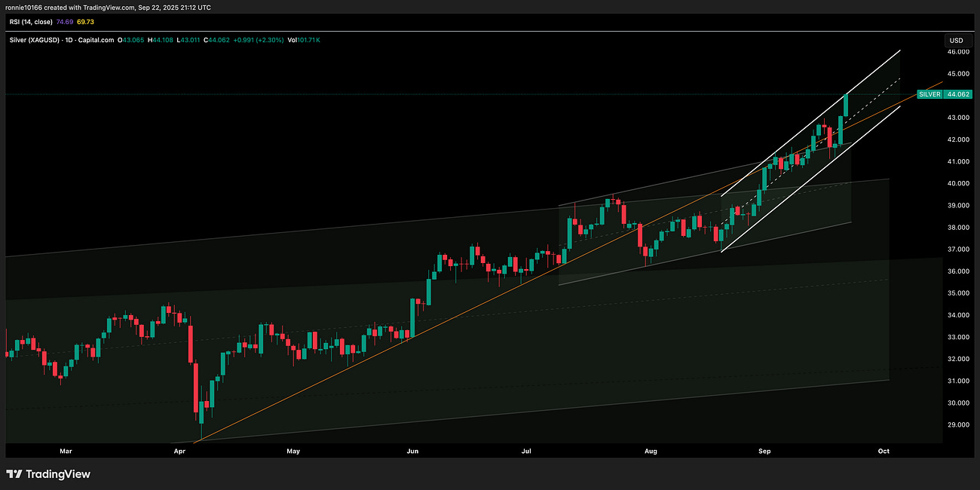
Task: Select the Jun label on the time axis
Action: click(412, 450)
